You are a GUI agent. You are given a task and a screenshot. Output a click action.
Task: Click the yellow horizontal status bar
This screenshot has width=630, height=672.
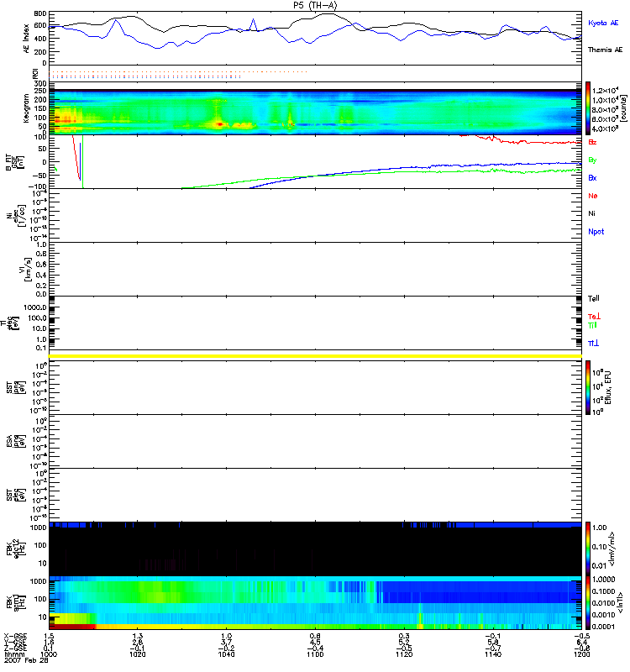click(316, 356)
